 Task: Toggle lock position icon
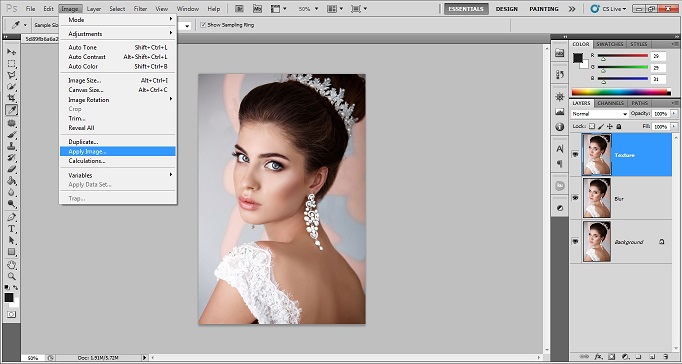tap(610, 126)
